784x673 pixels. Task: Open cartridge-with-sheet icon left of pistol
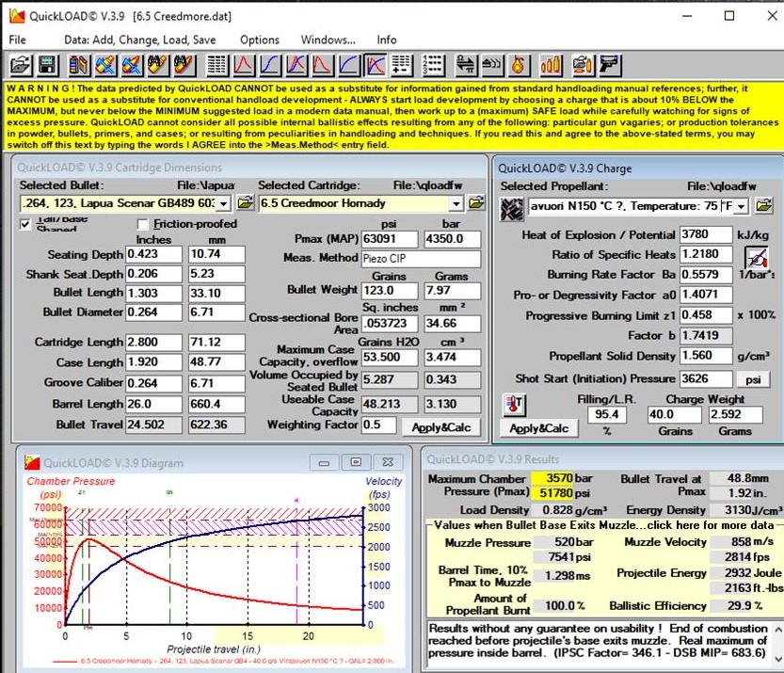(583, 66)
